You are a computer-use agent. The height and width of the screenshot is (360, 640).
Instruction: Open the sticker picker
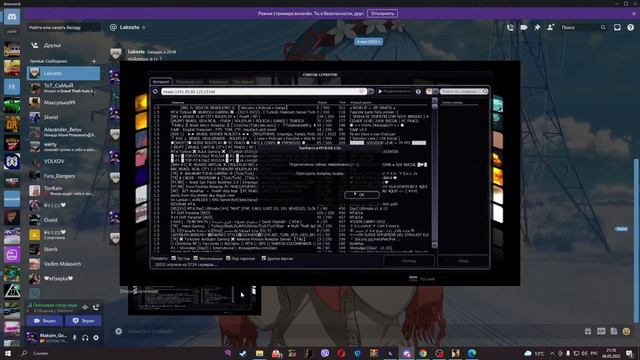614,331
